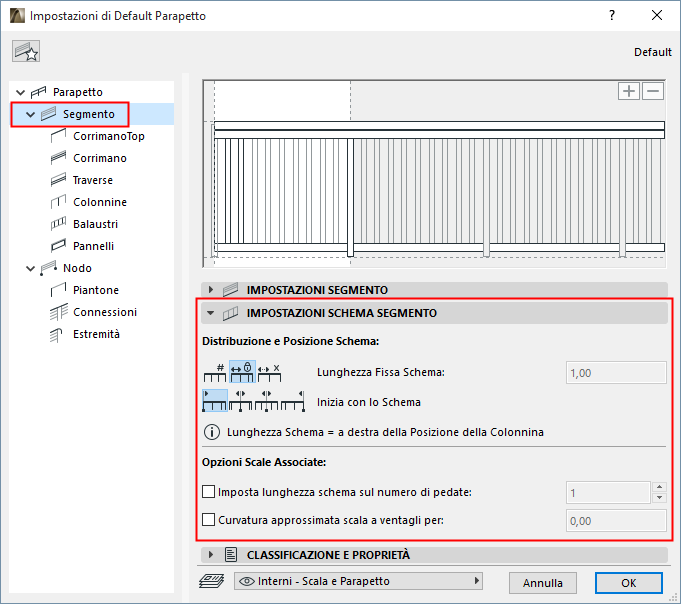Click the Default label text
This screenshot has width=681, height=604.
(x=653, y=52)
